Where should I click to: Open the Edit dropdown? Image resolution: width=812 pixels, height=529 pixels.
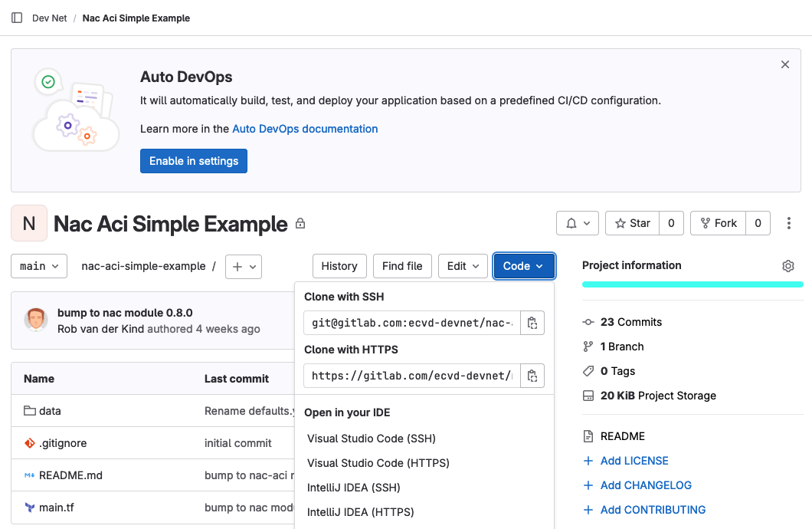(463, 266)
